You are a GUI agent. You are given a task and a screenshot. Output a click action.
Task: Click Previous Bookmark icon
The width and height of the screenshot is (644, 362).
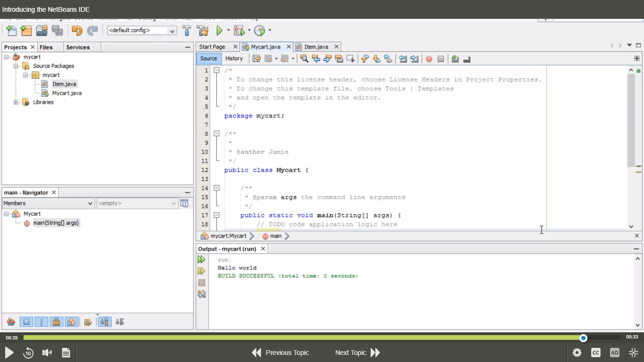pyautogui.click(x=365, y=59)
